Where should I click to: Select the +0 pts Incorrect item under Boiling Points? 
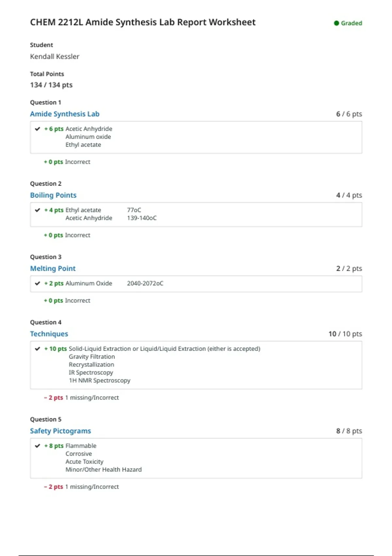pos(67,235)
